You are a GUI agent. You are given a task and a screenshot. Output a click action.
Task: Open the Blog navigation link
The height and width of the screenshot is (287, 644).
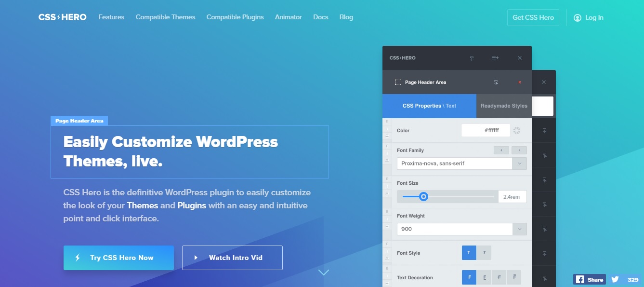(x=346, y=17)
